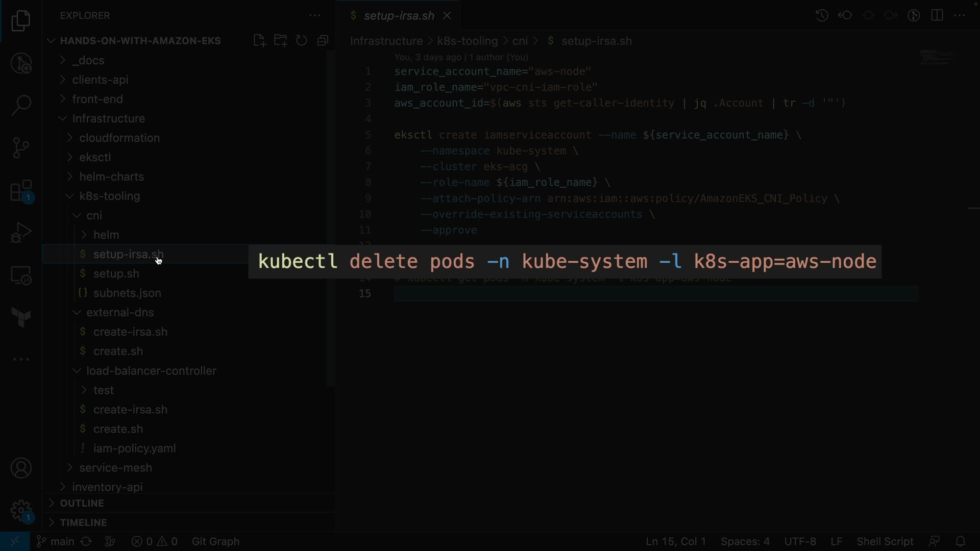Expand the cloudformation folder
Image resolution: width=980 pixels, height=551 pixels.
(x=119, y=138)
